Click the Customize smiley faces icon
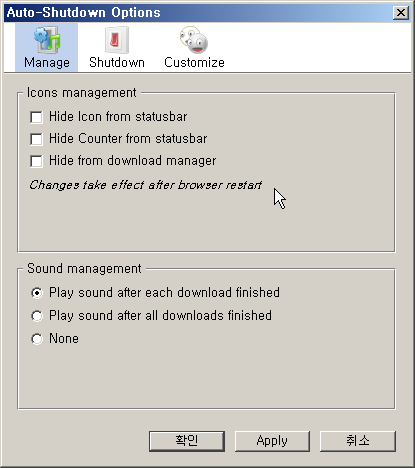This screenshot has width=415, height=468. click(194, 40)
